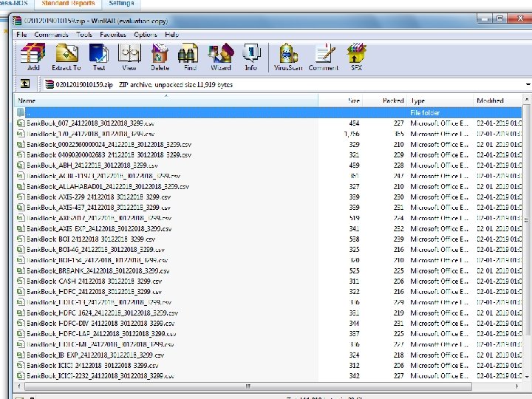
Task: Open the Commands menu
Action: [x=51, y=34]
